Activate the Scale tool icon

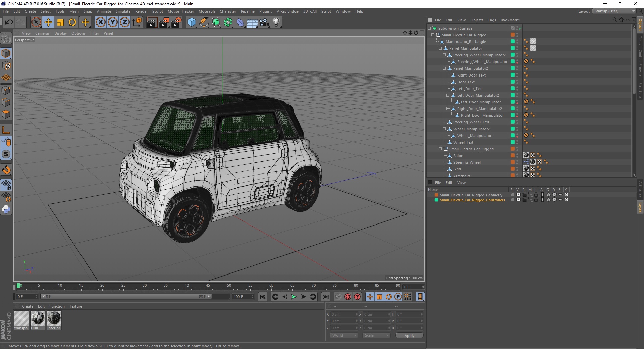pyautogui.click(x=60, y=22)
